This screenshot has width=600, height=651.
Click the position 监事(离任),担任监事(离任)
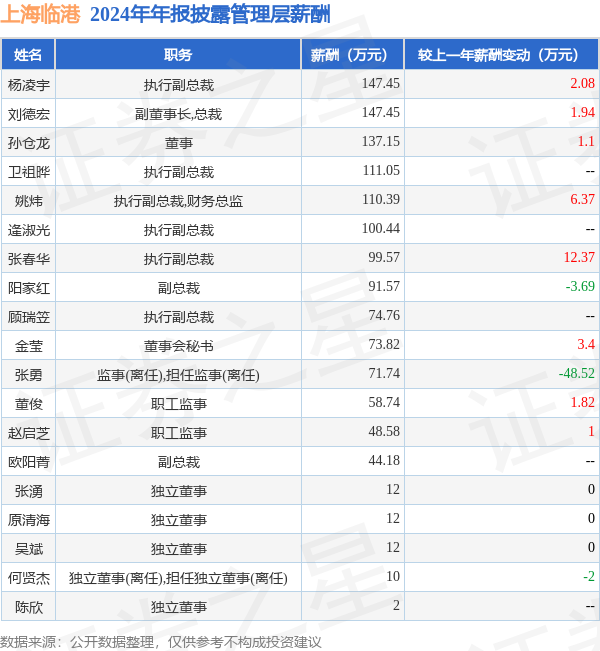tap(179, 375)
